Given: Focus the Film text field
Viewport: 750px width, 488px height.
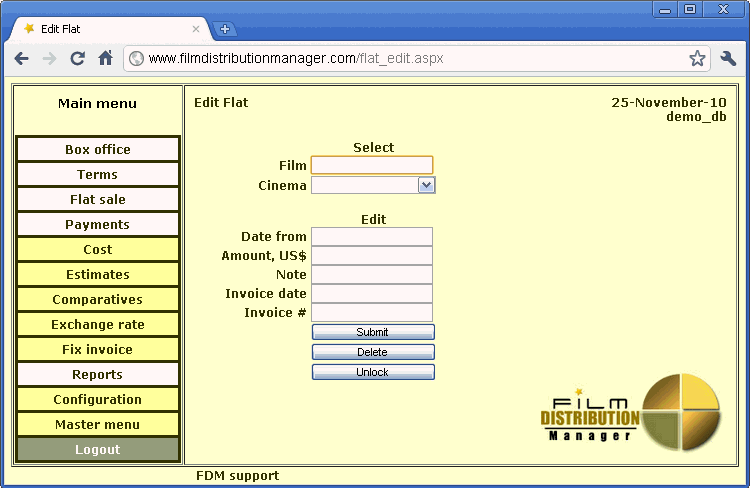Looking at the screenshot, I should 372,165.
